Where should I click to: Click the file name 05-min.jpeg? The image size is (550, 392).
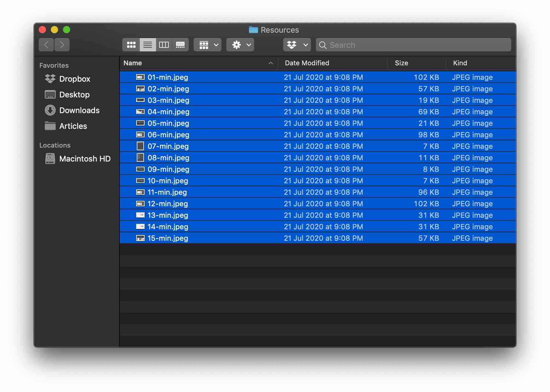pyautogui.click(x=168, y=123)
